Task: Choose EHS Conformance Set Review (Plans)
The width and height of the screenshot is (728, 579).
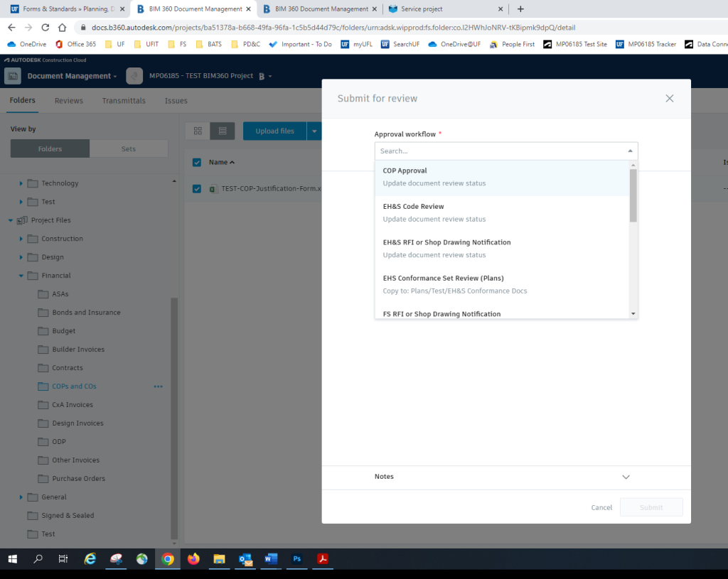Action: point(502,284)
